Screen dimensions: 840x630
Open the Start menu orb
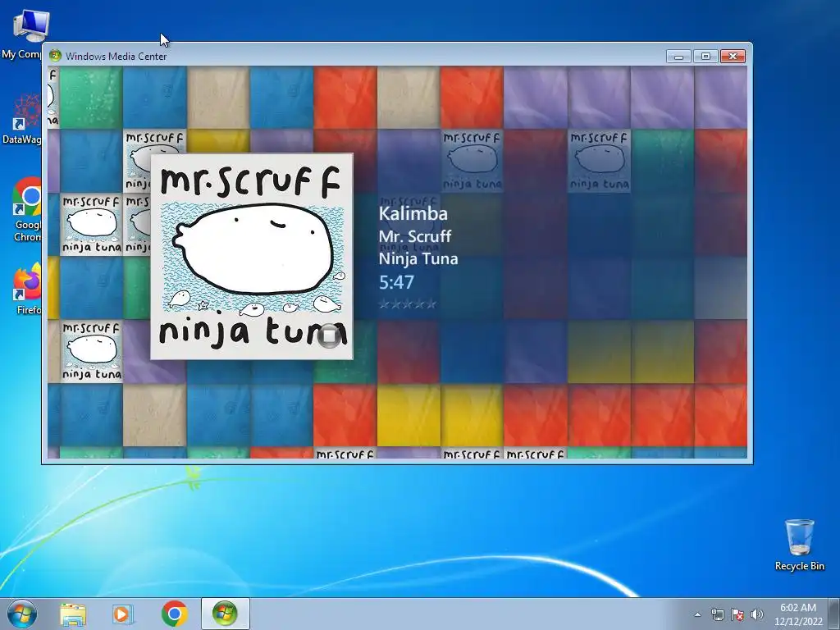point(22,614)
